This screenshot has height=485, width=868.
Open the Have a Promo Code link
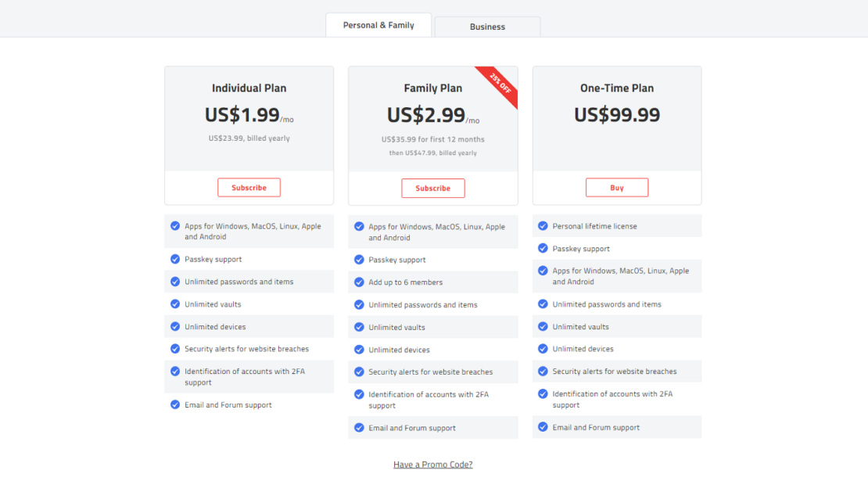(432, 465)
